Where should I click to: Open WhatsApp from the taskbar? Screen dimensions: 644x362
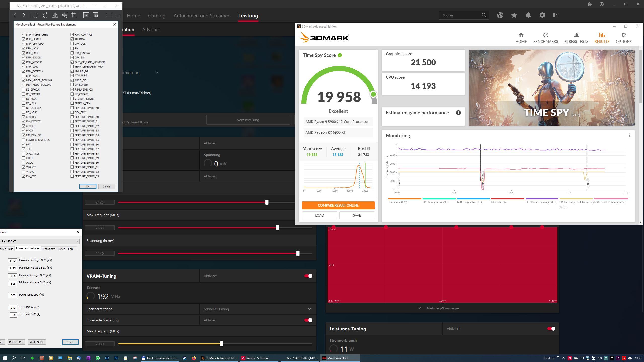(x=97, y=358)
